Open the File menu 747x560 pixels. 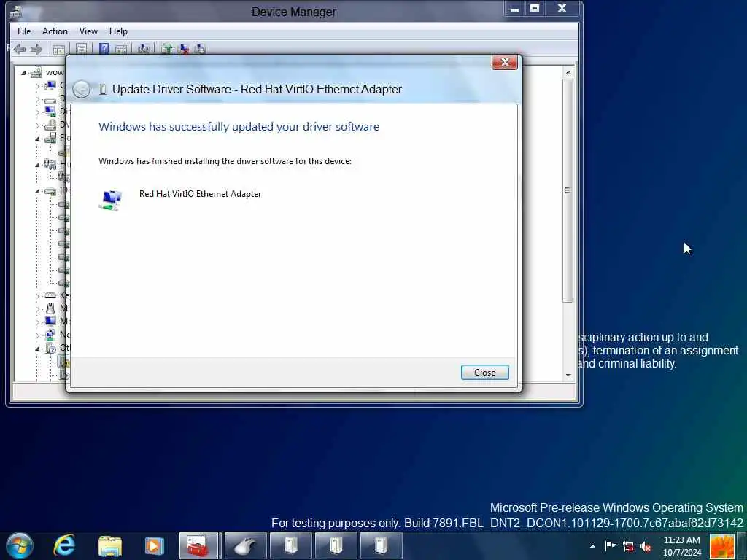click(x=24, y=31)
